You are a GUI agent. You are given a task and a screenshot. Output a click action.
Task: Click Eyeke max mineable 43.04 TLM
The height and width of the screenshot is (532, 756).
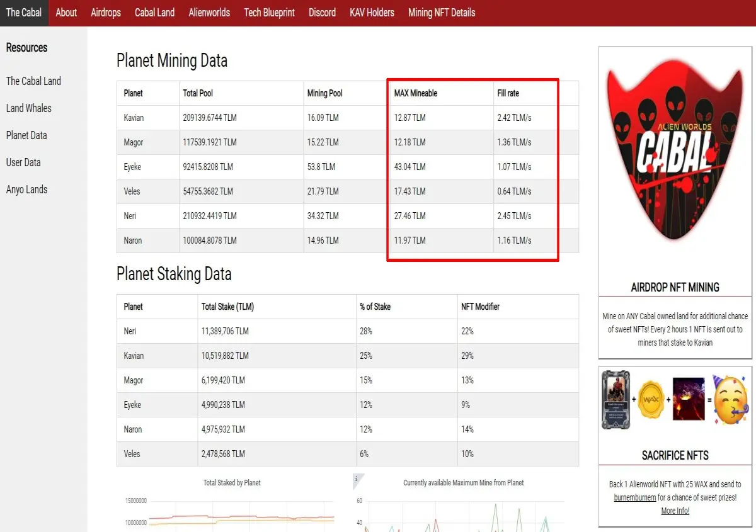click(x=410, y=167)
